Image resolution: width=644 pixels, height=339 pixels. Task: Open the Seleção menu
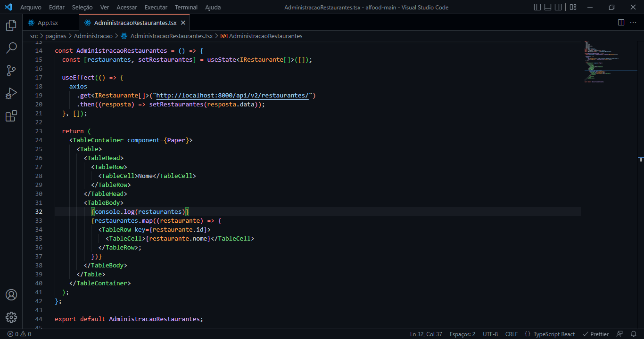tap(83, 8)
